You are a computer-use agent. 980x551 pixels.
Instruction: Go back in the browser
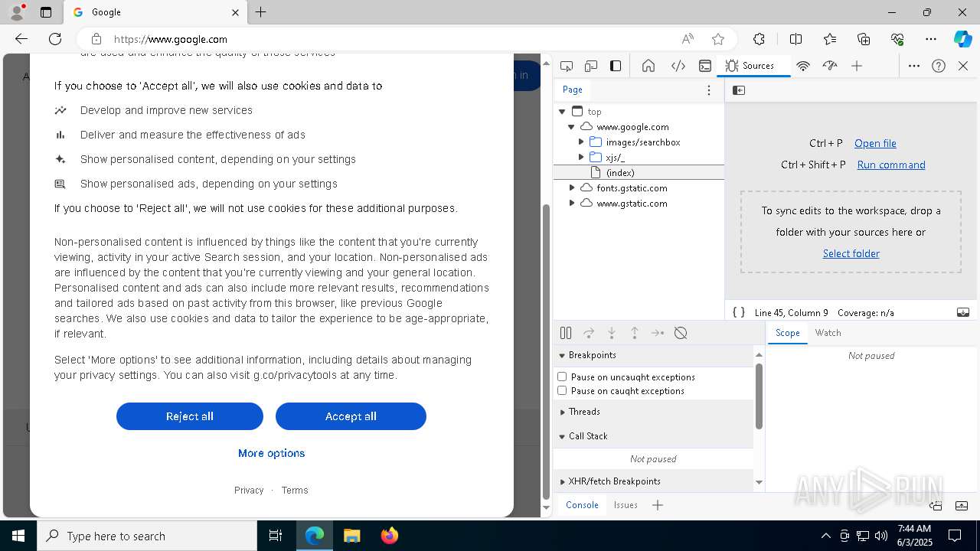(x=21, y=39)
